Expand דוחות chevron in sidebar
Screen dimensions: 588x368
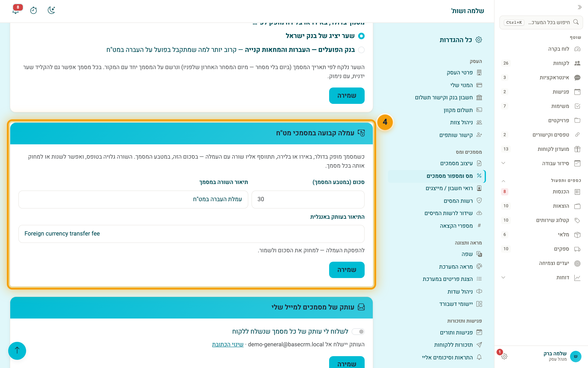(503, 277)
